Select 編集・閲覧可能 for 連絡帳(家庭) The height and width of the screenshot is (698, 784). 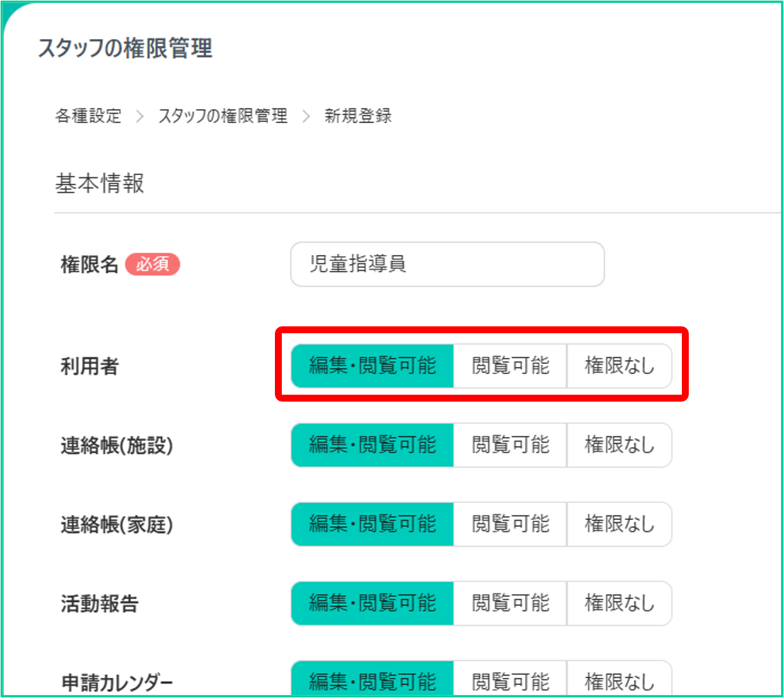click(372, 524)
